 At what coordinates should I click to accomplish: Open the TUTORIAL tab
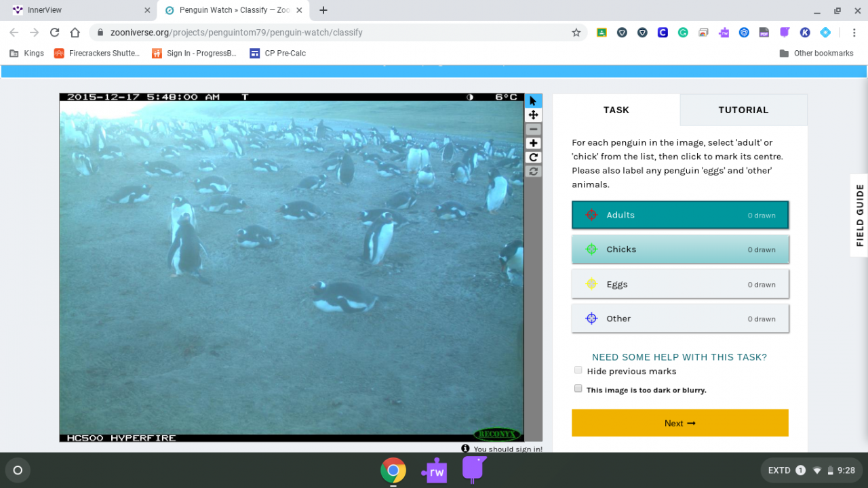(743, 110)
